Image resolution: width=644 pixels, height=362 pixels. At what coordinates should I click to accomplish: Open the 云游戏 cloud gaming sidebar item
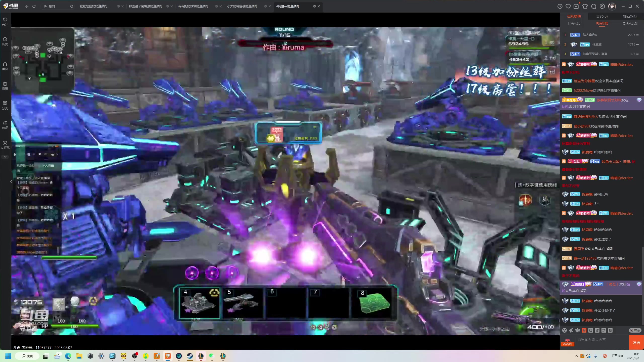point(5,145)
